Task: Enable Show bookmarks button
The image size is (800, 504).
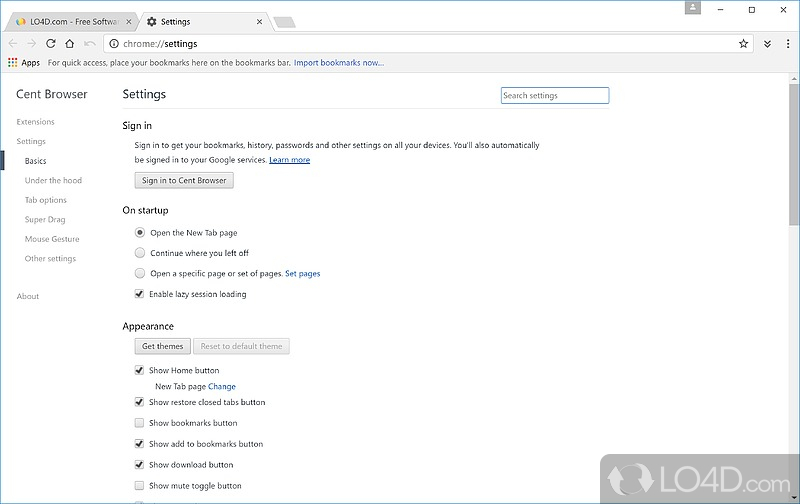Action: pyautogui.click(x=139, y=423)
